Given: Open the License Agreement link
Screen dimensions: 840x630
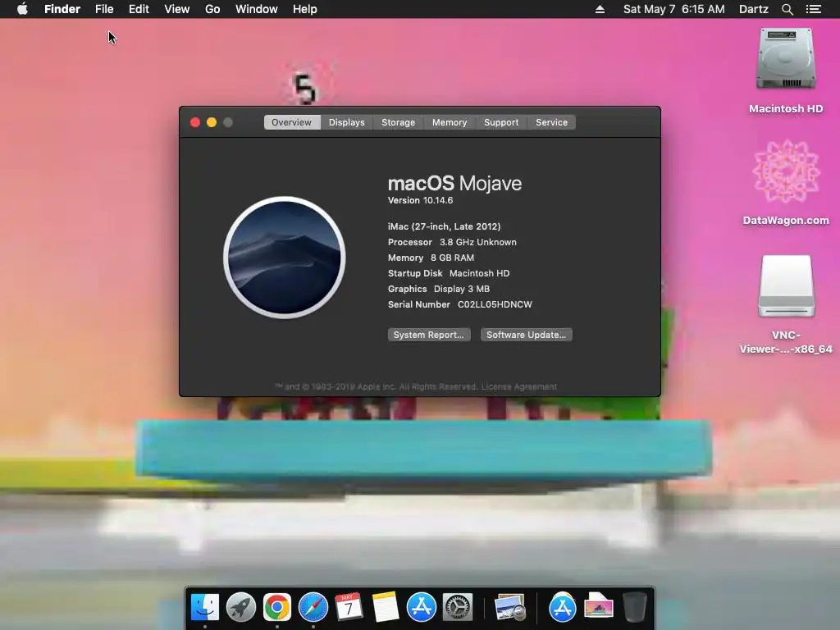Looking at the screenshot, I should click(519, 387).
